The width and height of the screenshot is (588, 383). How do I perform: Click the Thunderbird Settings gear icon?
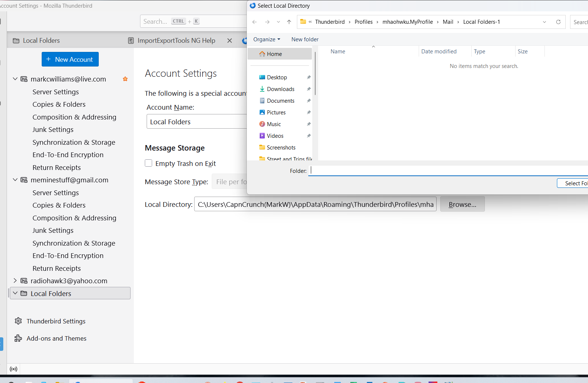tap(18, 321)
